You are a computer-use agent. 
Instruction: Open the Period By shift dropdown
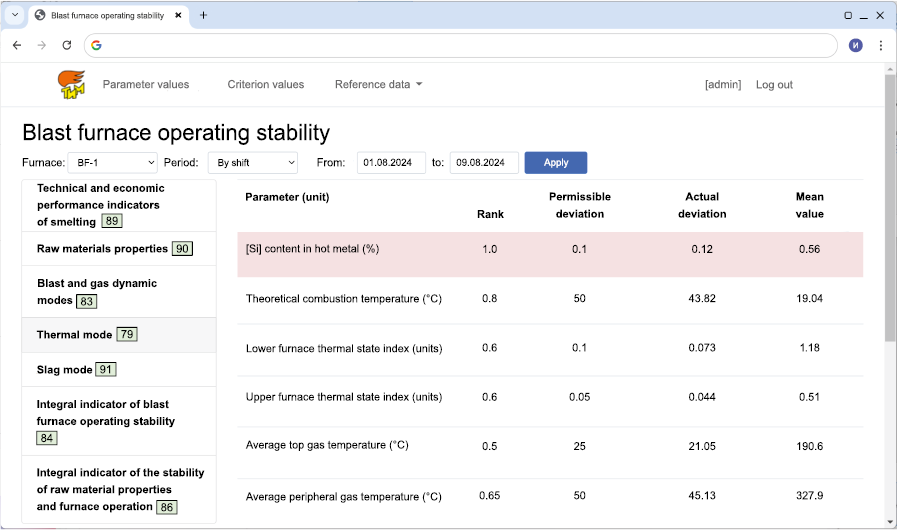(x=252, y=162)
